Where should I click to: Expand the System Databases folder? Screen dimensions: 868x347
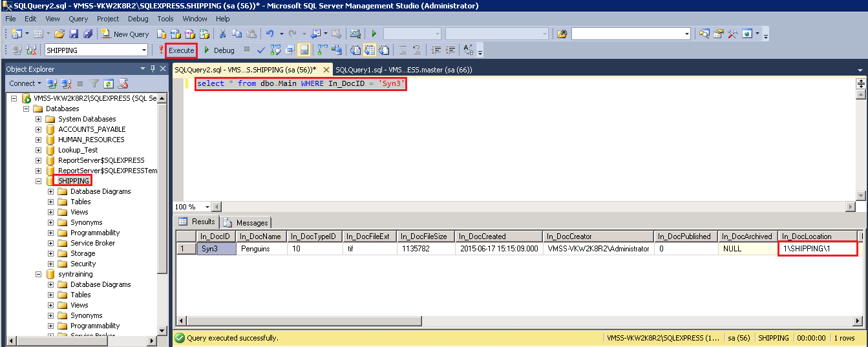pos(39,119)
